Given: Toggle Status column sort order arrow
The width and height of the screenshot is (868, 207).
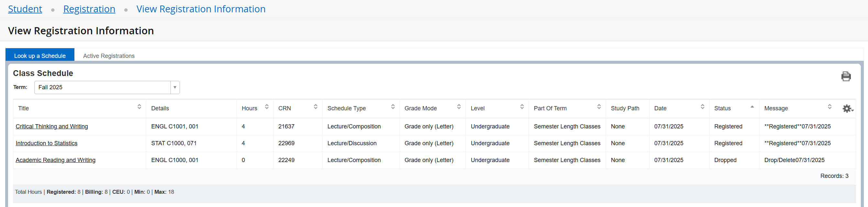Looking at the screenshot, I should point(752,107).
